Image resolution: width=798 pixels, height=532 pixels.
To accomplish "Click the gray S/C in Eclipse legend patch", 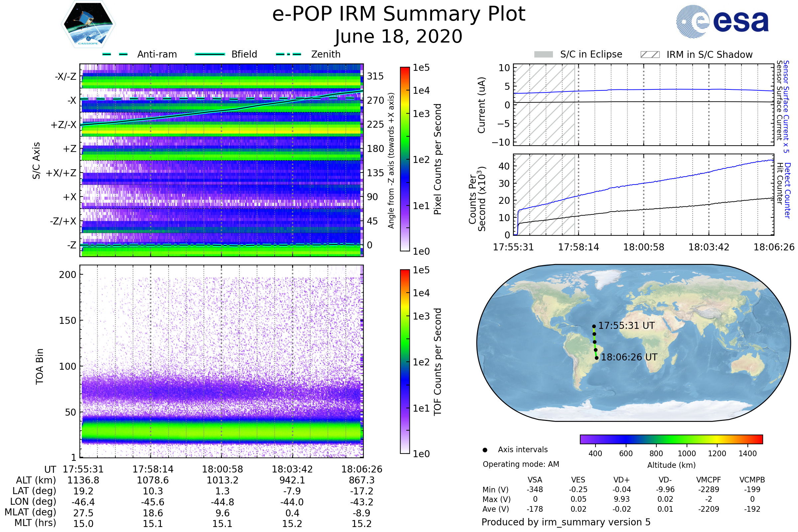I will pyautogui.click(x=544, y=55).
